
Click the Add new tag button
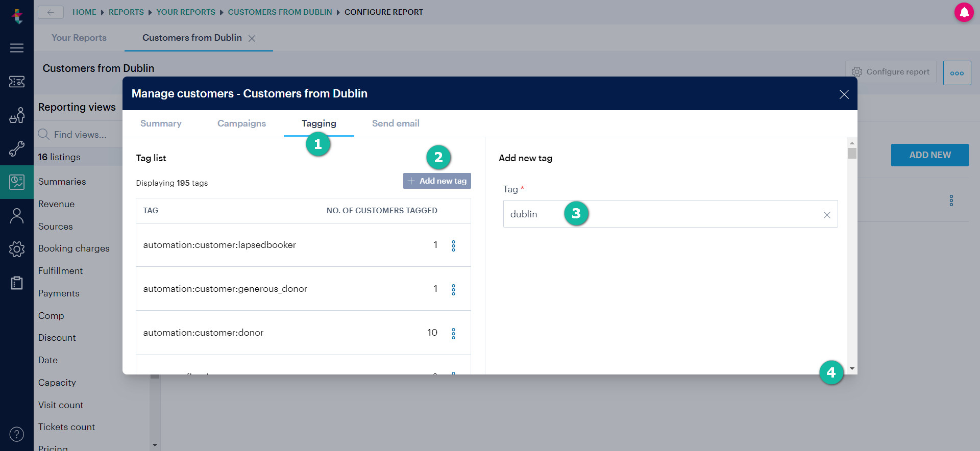(x=437, y=181)
